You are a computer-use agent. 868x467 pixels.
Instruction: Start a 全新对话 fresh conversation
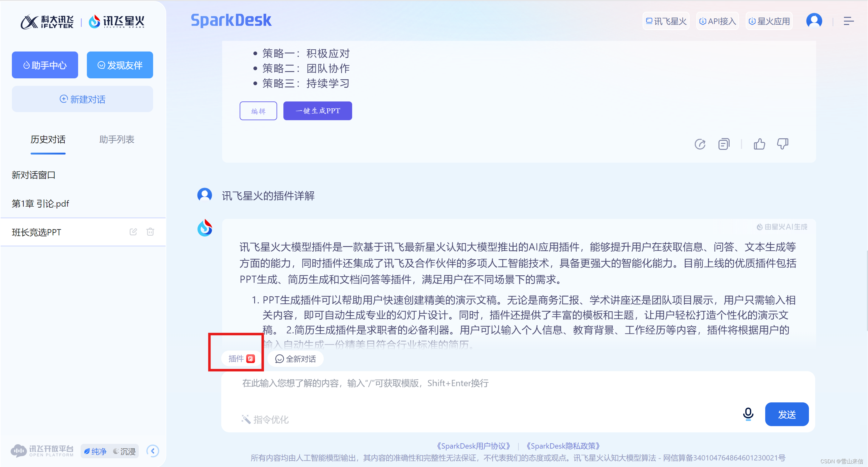[x=296, y=359]
